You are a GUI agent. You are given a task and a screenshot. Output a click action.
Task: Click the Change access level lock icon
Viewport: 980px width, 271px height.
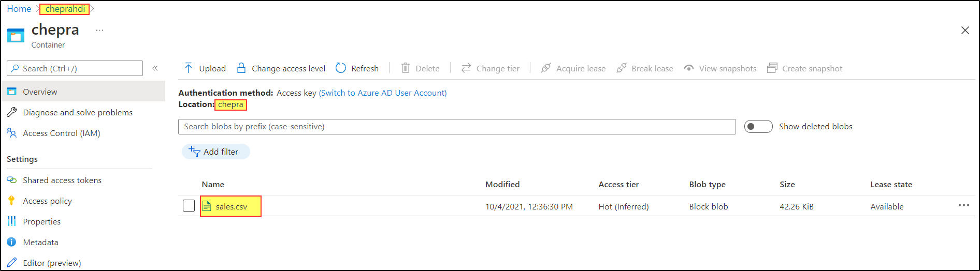pyautogui.click(x=241, y=68)
